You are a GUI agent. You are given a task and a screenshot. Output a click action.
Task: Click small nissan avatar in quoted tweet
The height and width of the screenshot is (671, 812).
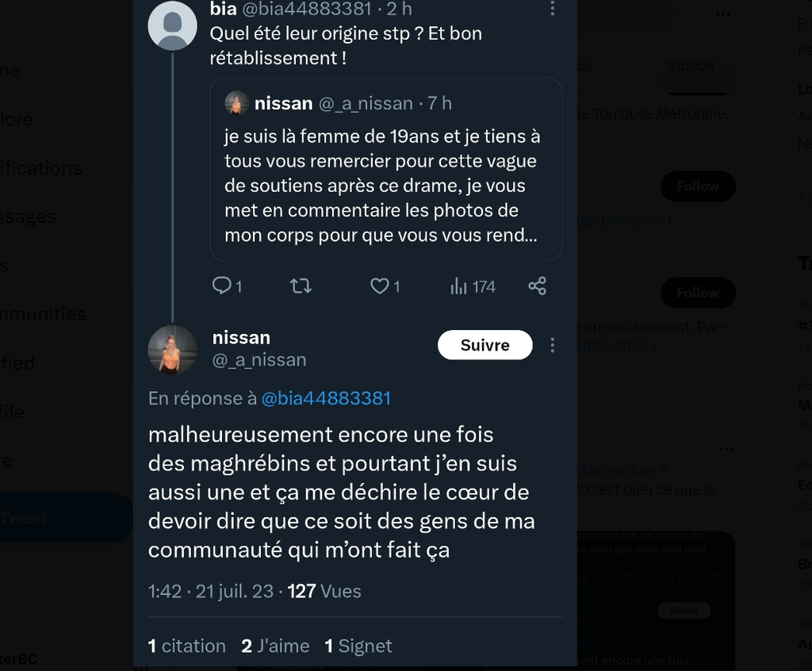pyautogui.click(x=236, y=103)
